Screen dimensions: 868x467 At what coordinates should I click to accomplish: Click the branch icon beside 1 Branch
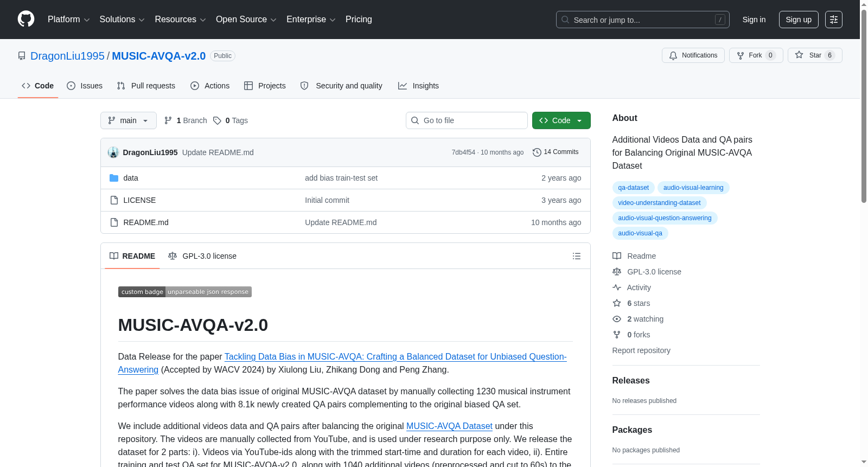coord(168,120)
